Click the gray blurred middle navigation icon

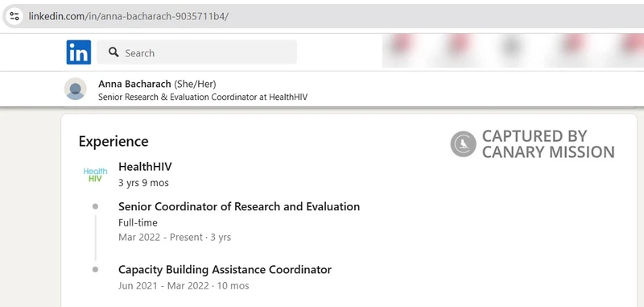pyautogui.click(x=511, y=46)
